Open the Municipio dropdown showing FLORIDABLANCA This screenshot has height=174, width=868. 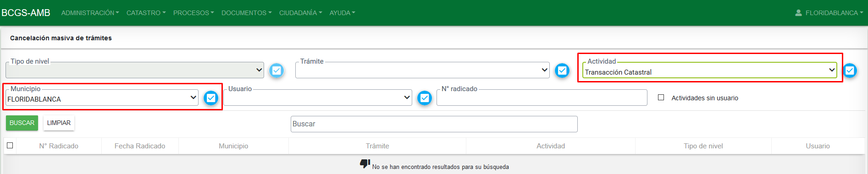pyautogui.click(x=102, y=98)
